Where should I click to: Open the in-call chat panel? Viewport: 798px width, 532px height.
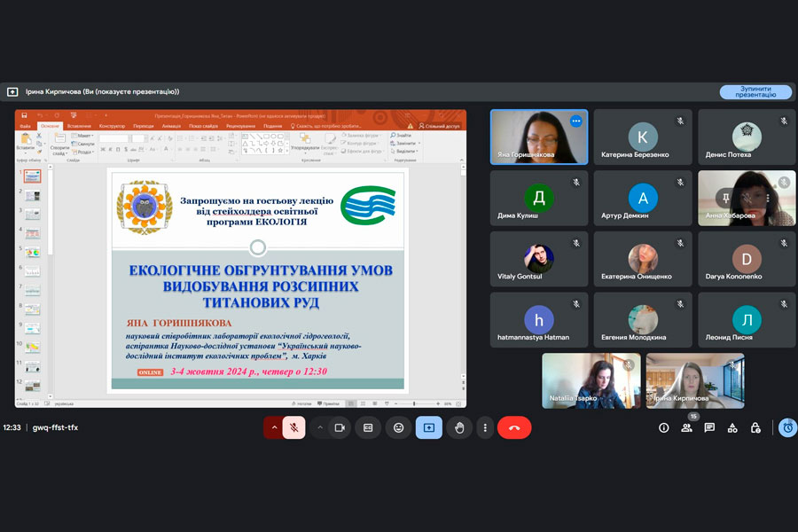[709, 427]
